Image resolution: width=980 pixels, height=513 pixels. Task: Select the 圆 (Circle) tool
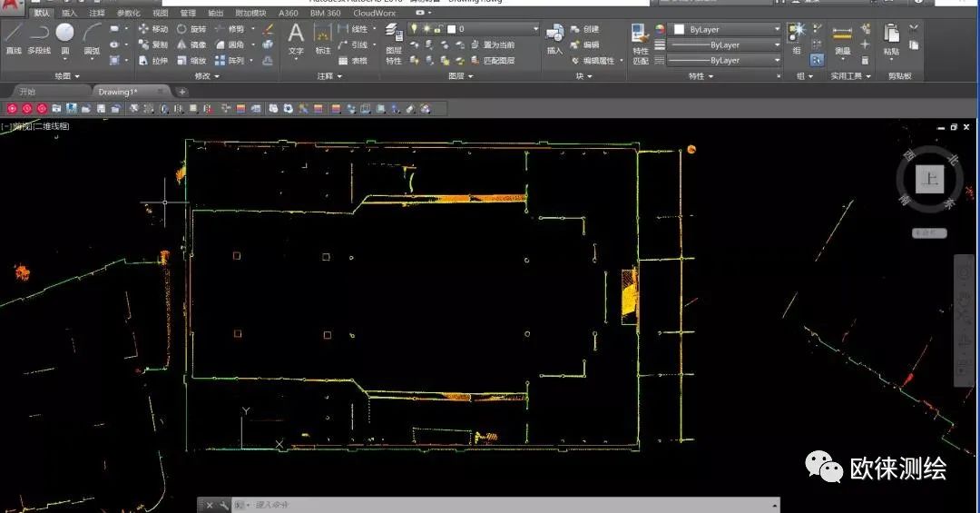tap(65, 39)
